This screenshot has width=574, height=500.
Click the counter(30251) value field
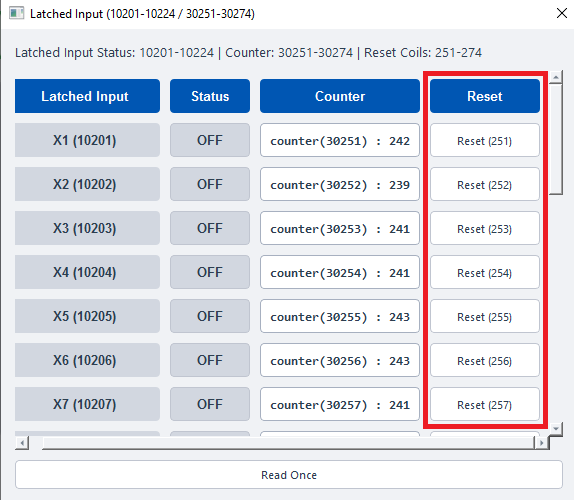(x=340, y=141)
